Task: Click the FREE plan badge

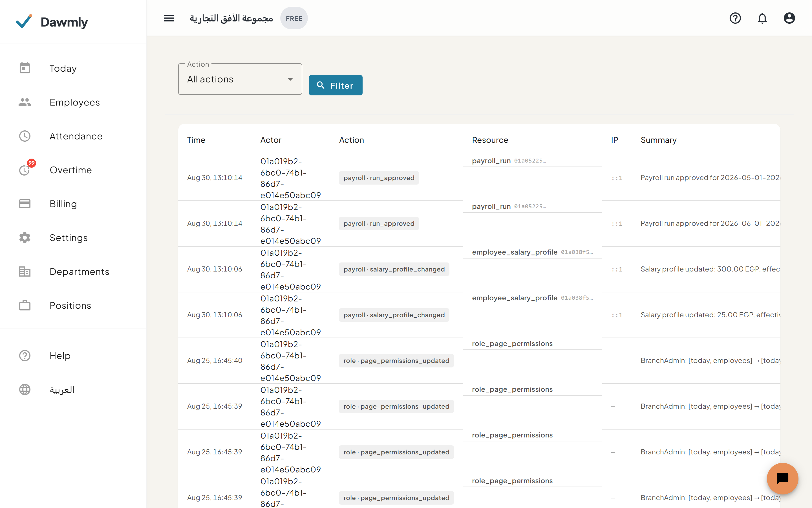Action: (x=294, y=18)
